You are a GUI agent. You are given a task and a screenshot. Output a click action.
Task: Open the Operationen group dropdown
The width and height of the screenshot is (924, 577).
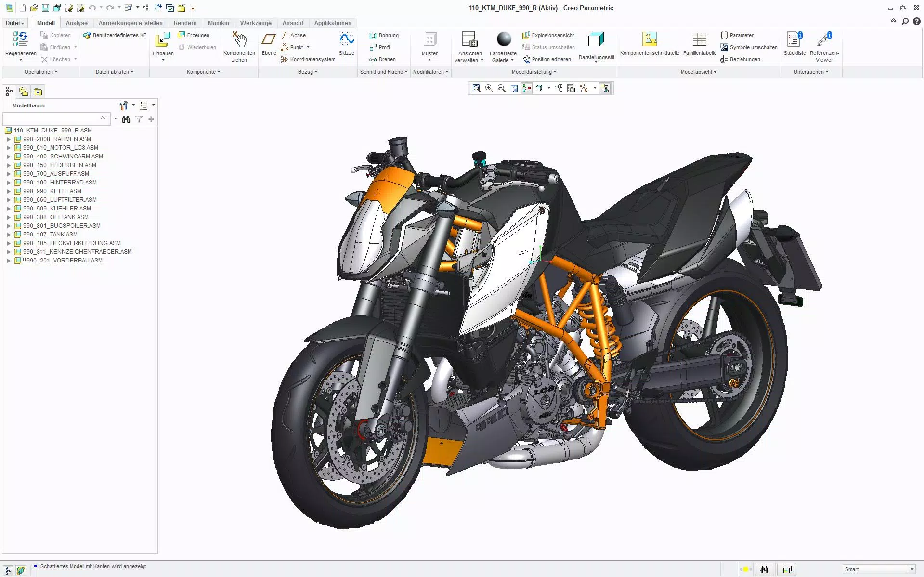point(41,72)
